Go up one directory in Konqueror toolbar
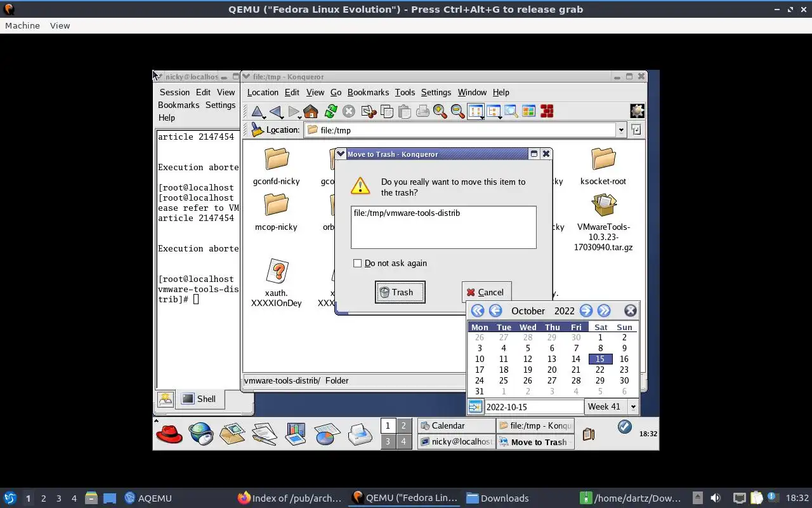812x508 pixels. coord(258,112)
